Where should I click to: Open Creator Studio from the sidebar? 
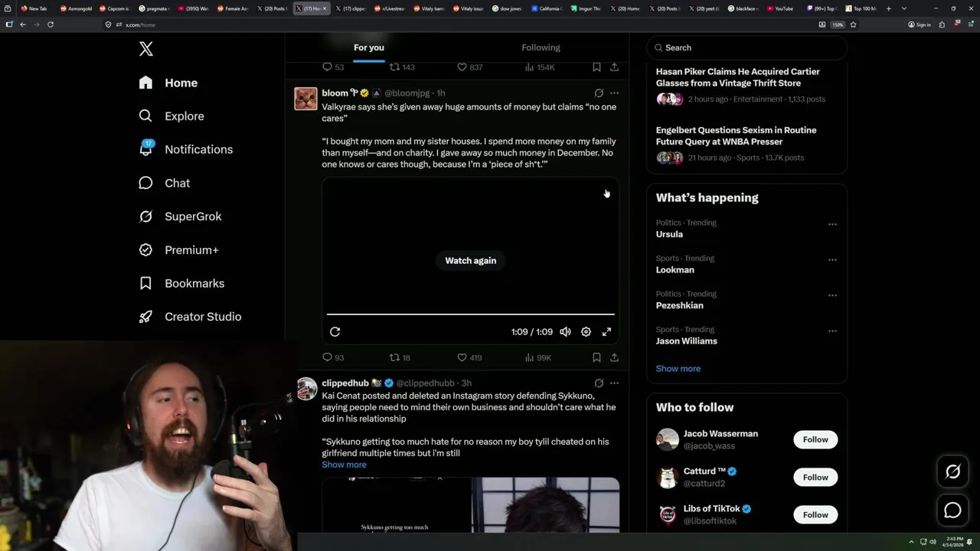coord(190,317)
